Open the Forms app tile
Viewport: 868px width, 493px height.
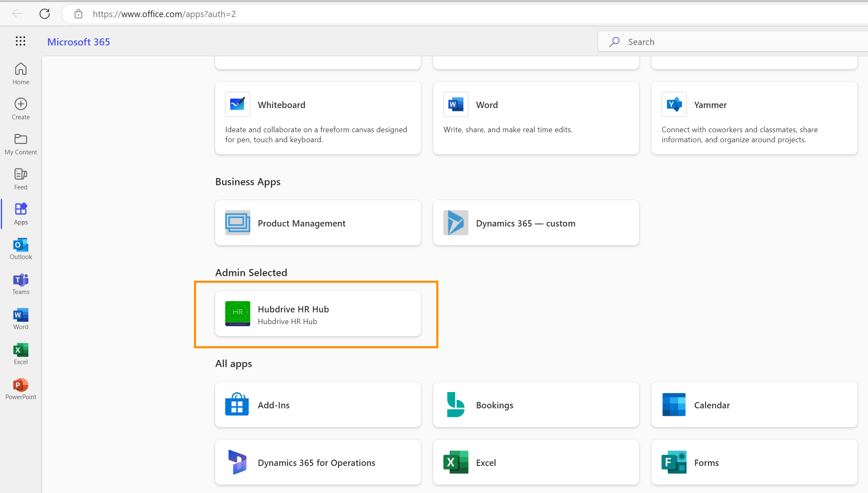[x=754, y=462]
